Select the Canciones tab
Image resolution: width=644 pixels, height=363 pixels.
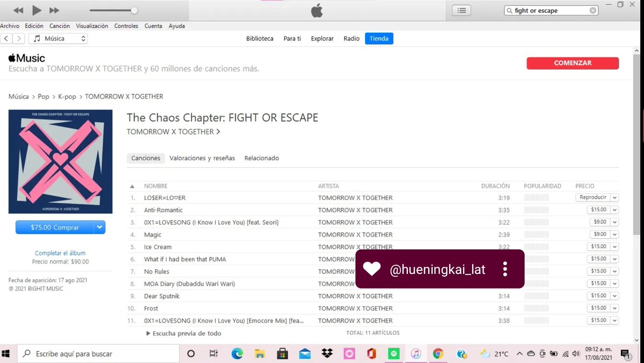[x=146, y=158]
